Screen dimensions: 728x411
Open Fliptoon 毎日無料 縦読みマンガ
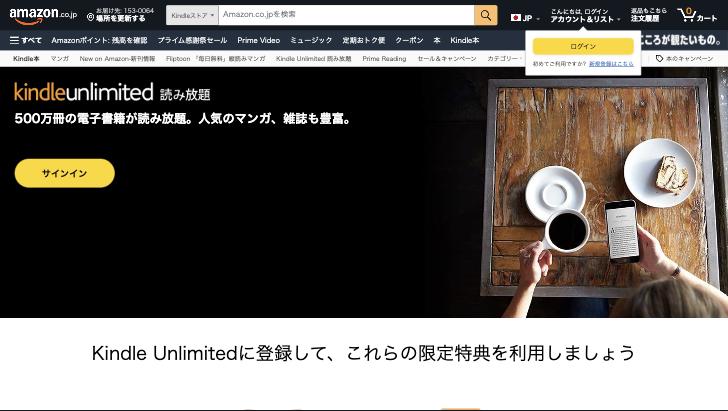216,59
